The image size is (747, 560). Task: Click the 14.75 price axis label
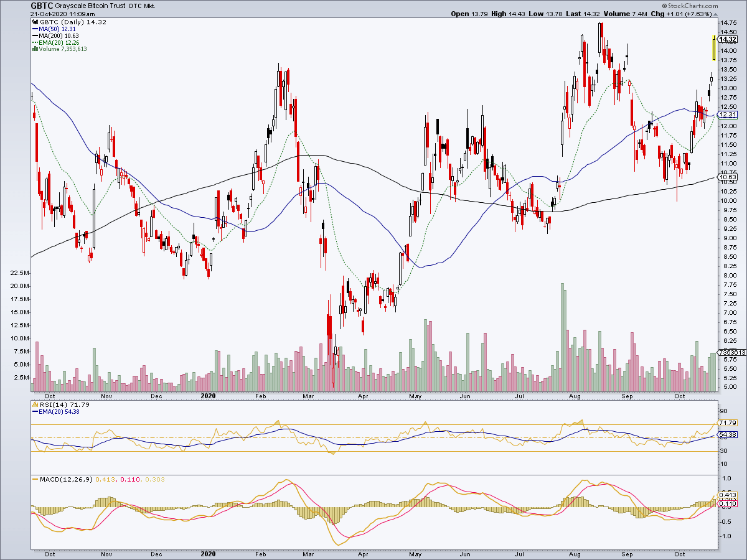point(728,23)
